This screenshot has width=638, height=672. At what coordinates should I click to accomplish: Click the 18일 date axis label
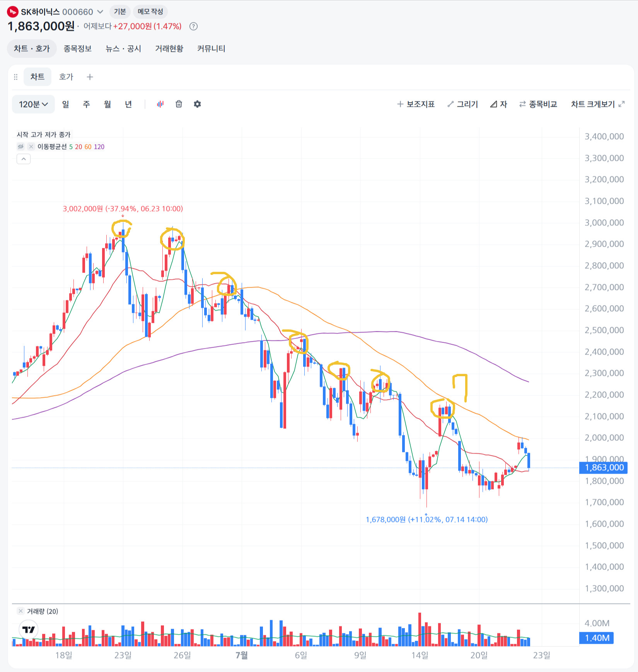[x=64, y=655]
